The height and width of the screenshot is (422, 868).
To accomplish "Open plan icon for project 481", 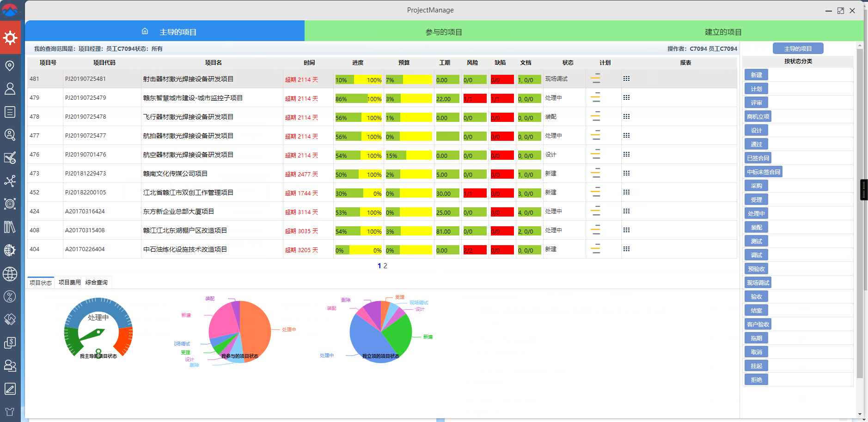I will 596,79.
